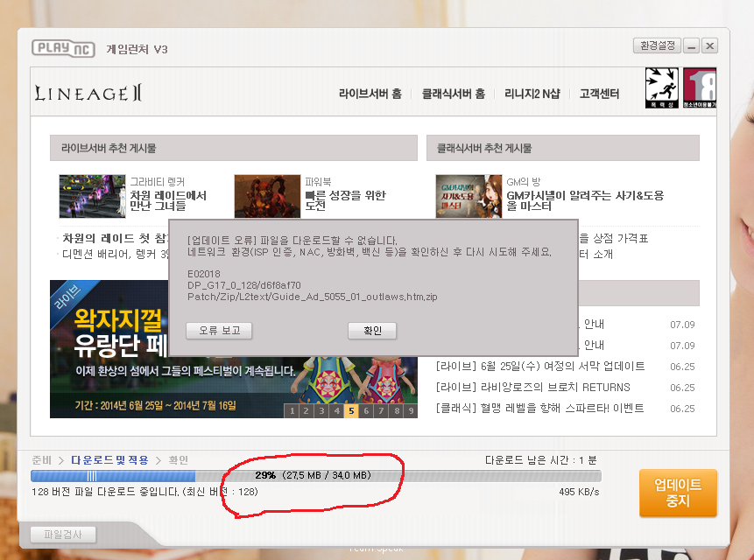Click the 파일검사 button
This screenshot has height=560, width=754.
click(x=63, y=535)
